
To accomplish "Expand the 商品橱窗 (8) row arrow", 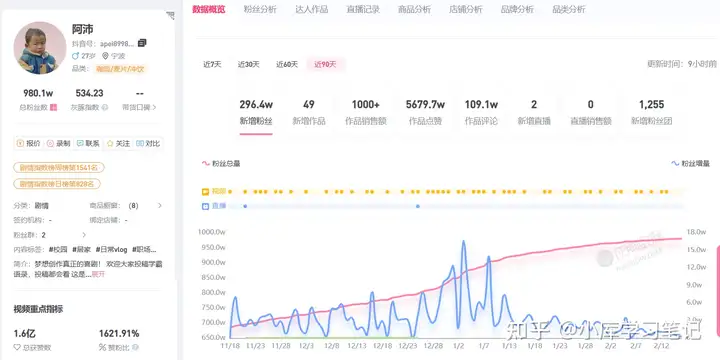I will point(160,206).
